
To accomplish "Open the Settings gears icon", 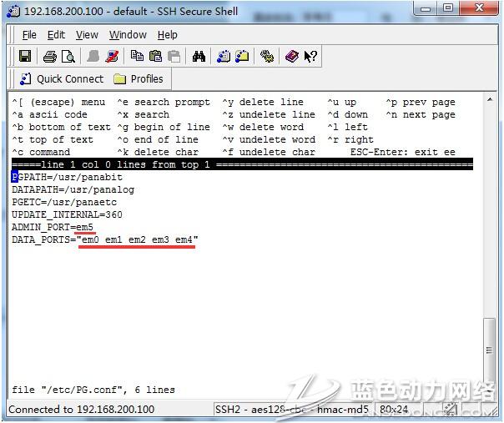I will 267,57.
